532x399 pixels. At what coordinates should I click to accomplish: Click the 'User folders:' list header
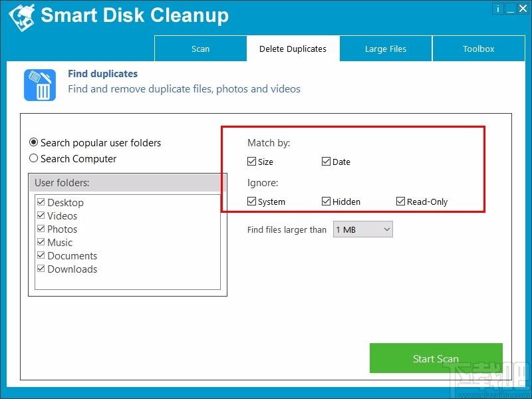(x=128, y=183)
